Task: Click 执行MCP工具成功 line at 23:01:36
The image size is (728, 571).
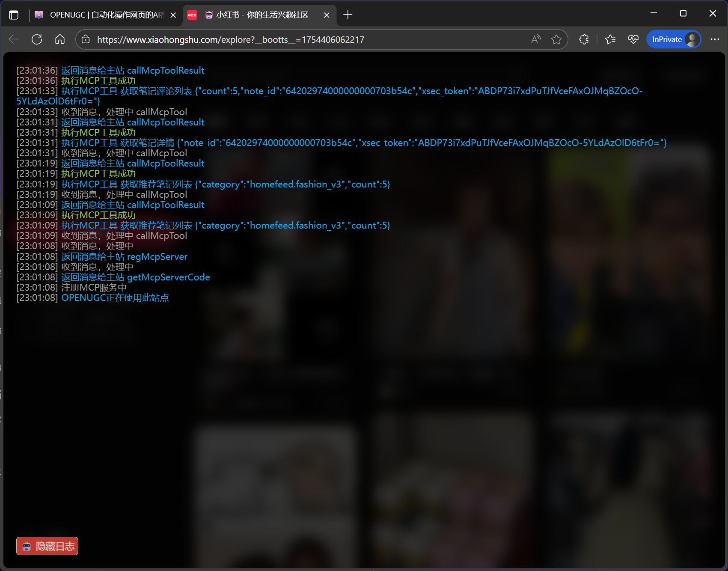Action: 76,81
